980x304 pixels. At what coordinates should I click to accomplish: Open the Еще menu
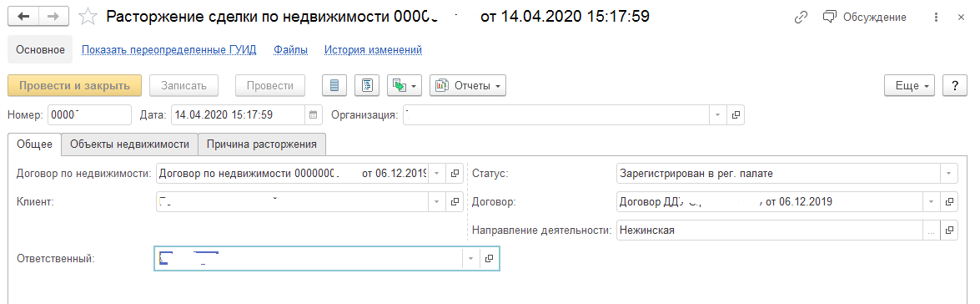click(x=909, y=86)
